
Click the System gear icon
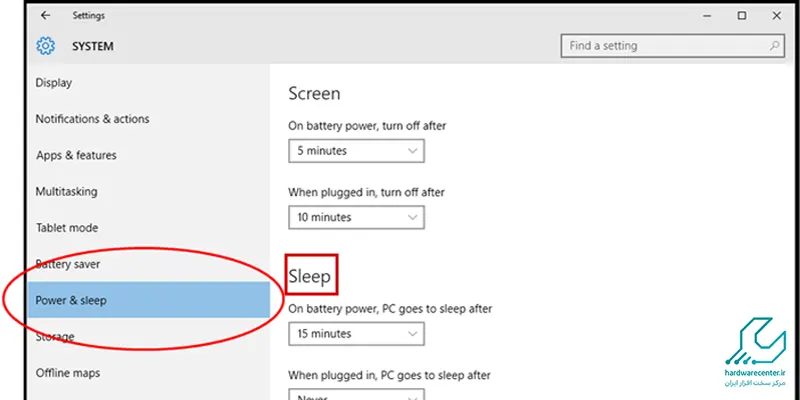45,46
